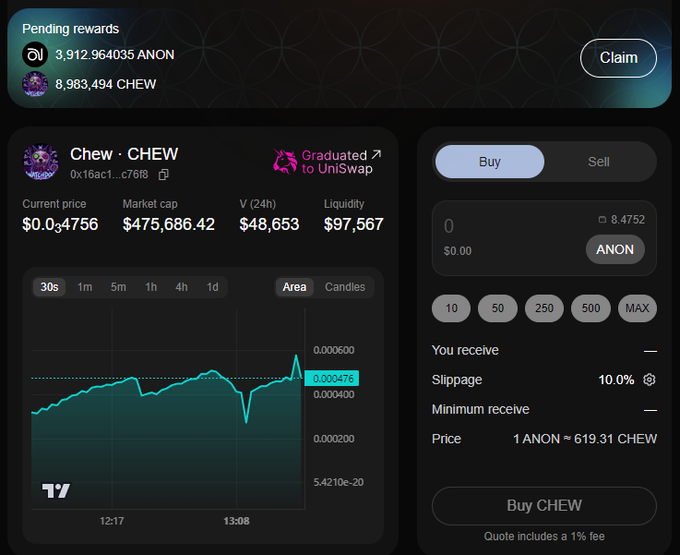Open the external arrow next to Graduated
This screenshot has height=555, width=680.
pos(376,154)
